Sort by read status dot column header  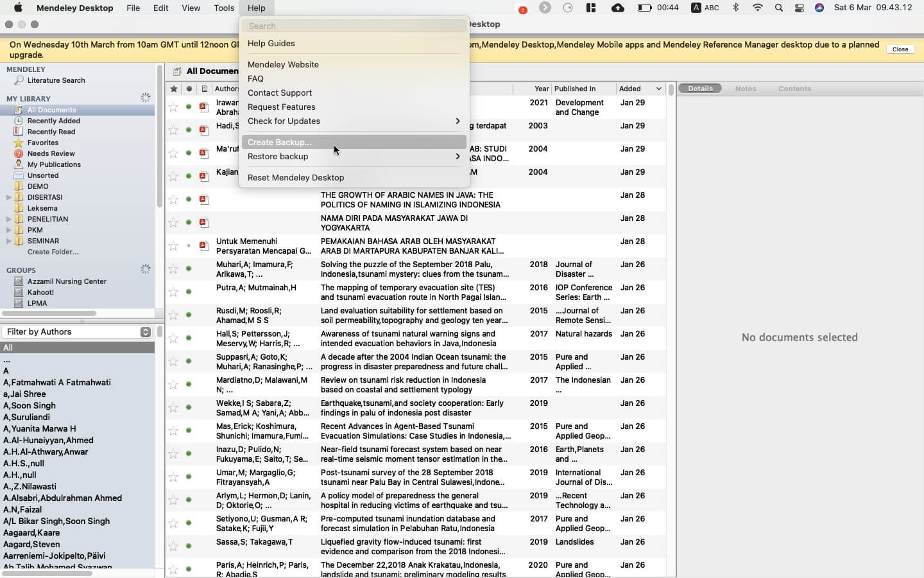(x=189, y=89)
